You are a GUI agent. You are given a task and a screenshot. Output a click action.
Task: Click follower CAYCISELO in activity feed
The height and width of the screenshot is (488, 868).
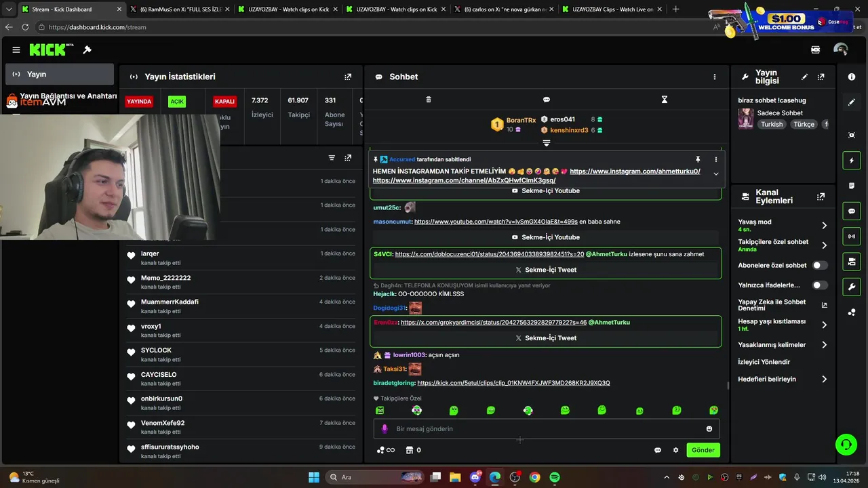click(x=159, y=375)
